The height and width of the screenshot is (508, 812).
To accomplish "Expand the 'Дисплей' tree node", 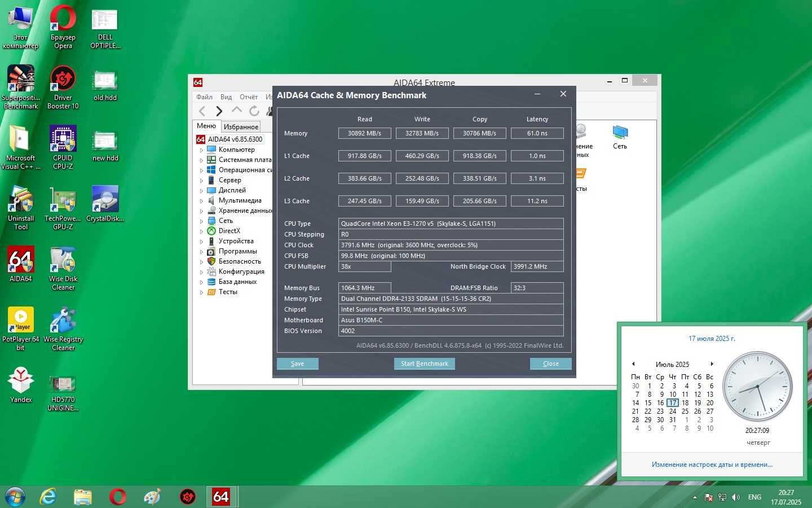I will [201, 191].
